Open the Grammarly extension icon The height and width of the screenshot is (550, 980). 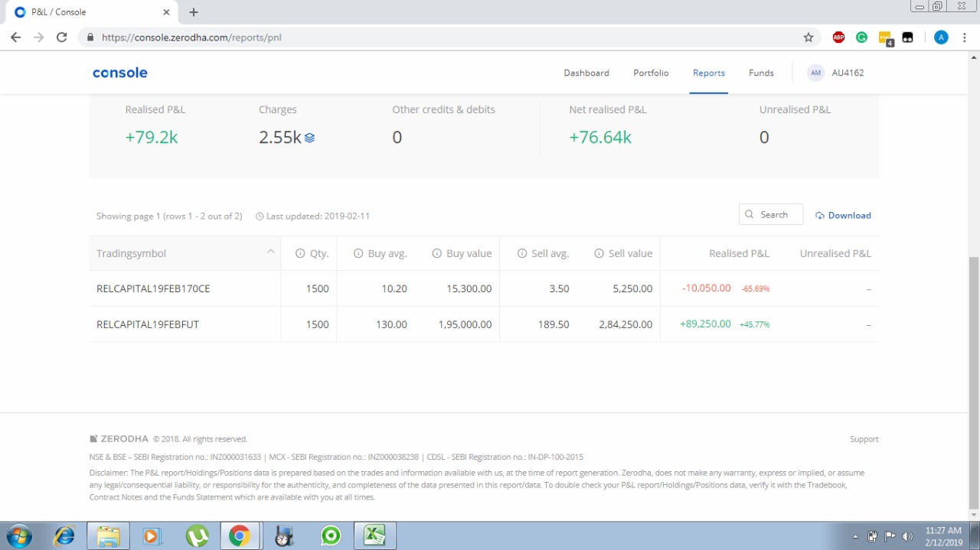pyautogui.click(x=861, y=37)
